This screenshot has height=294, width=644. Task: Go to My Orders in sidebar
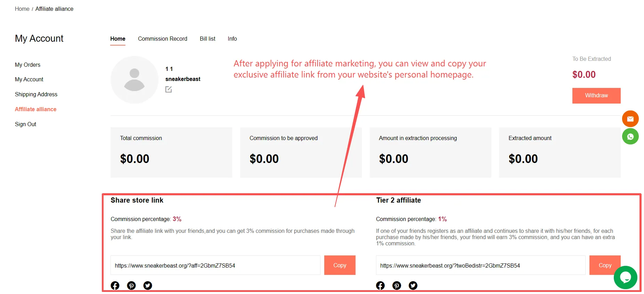point(27,65)
